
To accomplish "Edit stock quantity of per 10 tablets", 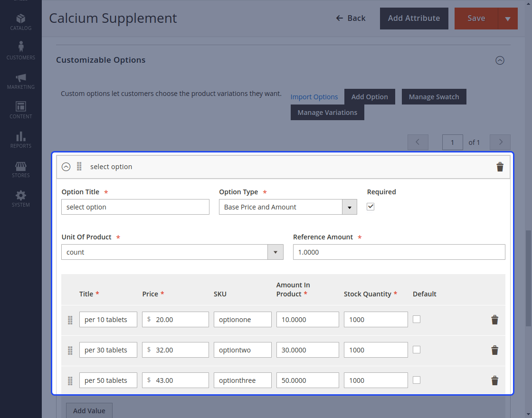I will [376, 320].
